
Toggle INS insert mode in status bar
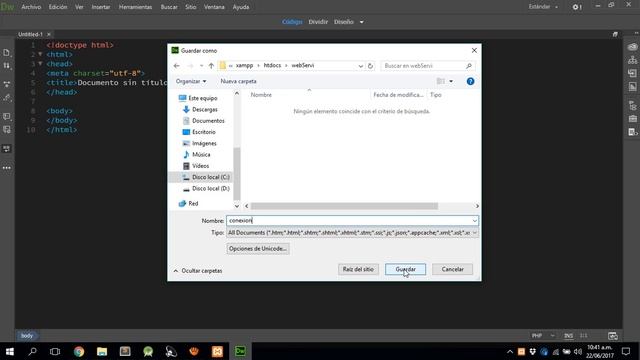[x=568, y=336]
